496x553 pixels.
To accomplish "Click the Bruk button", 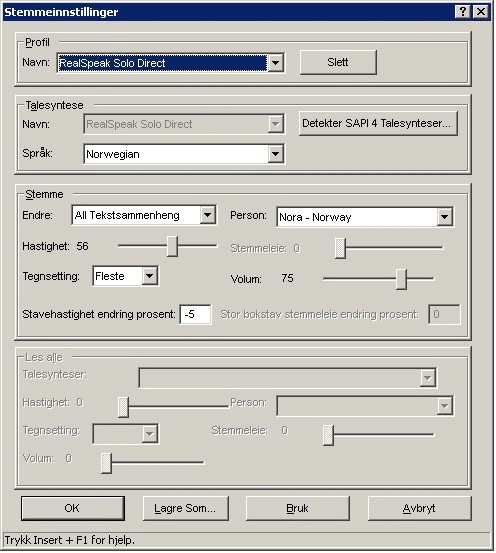I will click(297, 508).
